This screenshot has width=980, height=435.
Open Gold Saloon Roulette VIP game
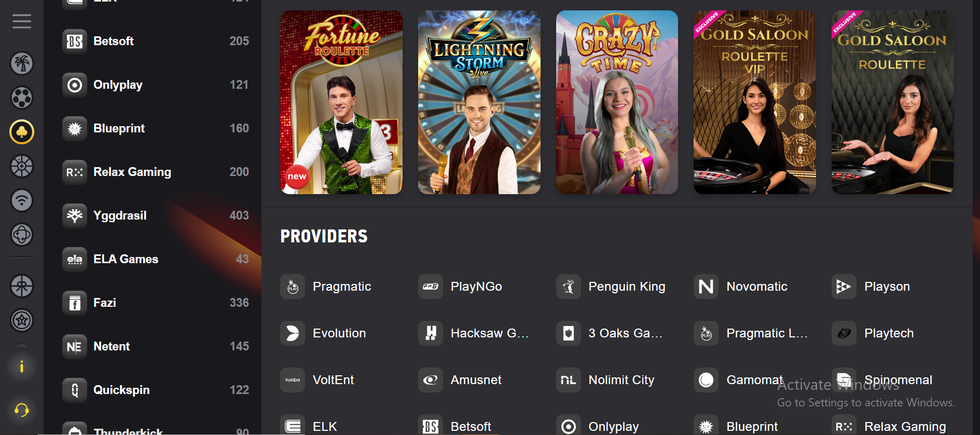[x=755, y=102]
